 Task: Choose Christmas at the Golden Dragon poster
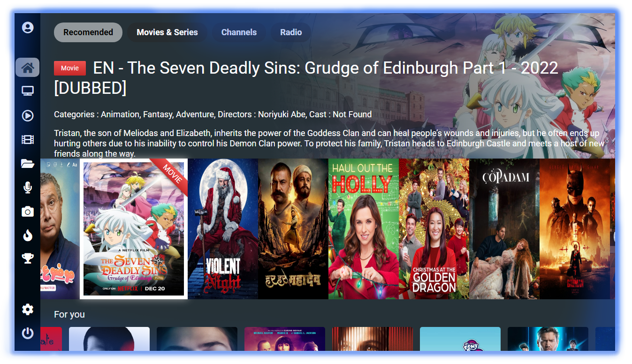click(x=434, y=228)
